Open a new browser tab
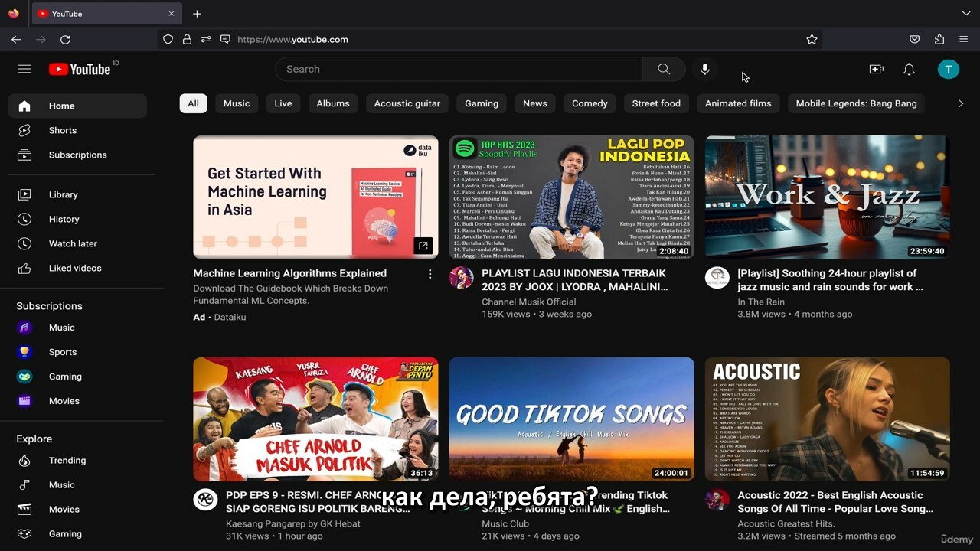 [197, 14]
